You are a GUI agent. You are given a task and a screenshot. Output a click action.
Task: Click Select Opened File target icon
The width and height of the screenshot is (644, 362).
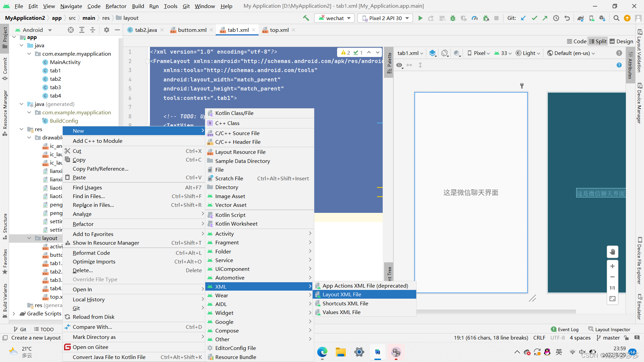[x=70, y=30]
